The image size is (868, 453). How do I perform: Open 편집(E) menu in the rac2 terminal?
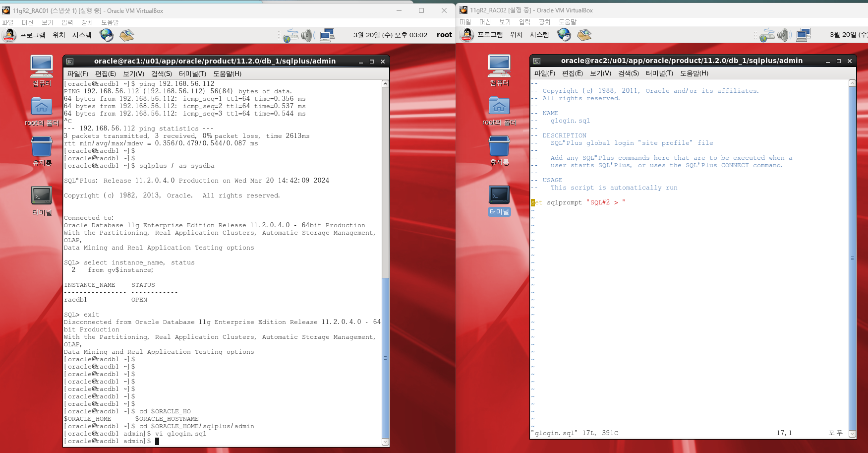click(573, 73)
